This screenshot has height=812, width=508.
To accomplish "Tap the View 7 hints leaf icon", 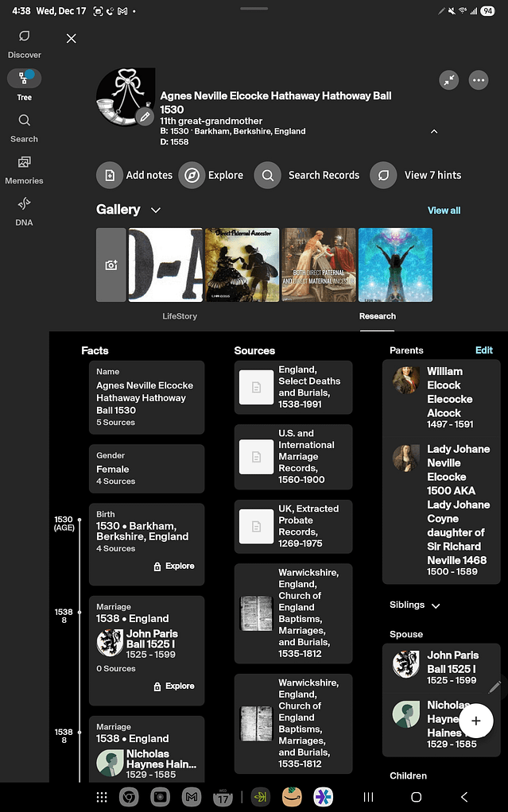I will click(x=384, y=176).
